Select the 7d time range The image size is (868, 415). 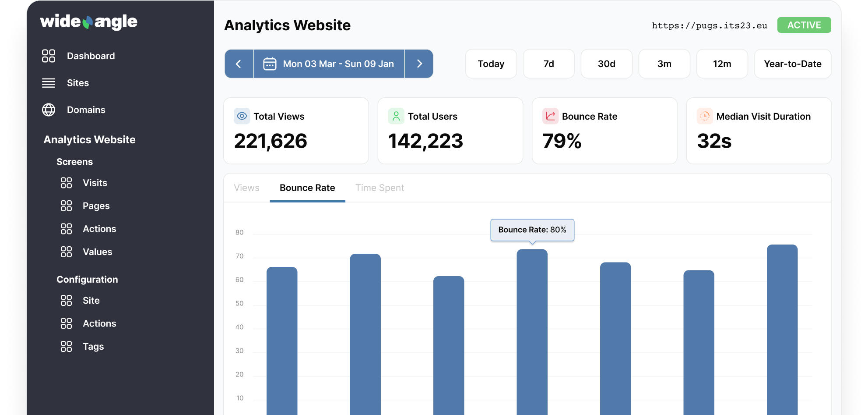[x=548, y=64]
